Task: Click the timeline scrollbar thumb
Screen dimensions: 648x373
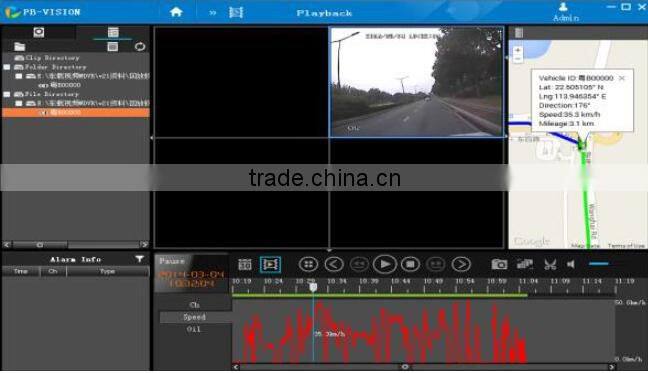Action: [x=405, y=367]
